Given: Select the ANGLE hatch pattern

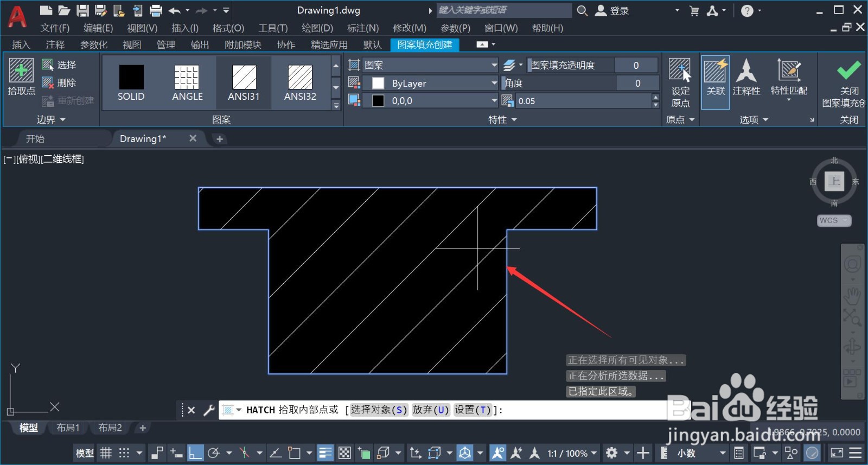Looking at the screenshot, I should pyautogui.click(x=187, y=82).
